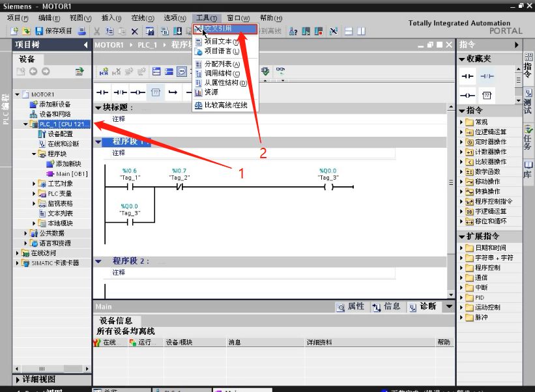Pick normally open contact in 收藏夹 panel
Viewport: 535px width, 392px height.
467,76
